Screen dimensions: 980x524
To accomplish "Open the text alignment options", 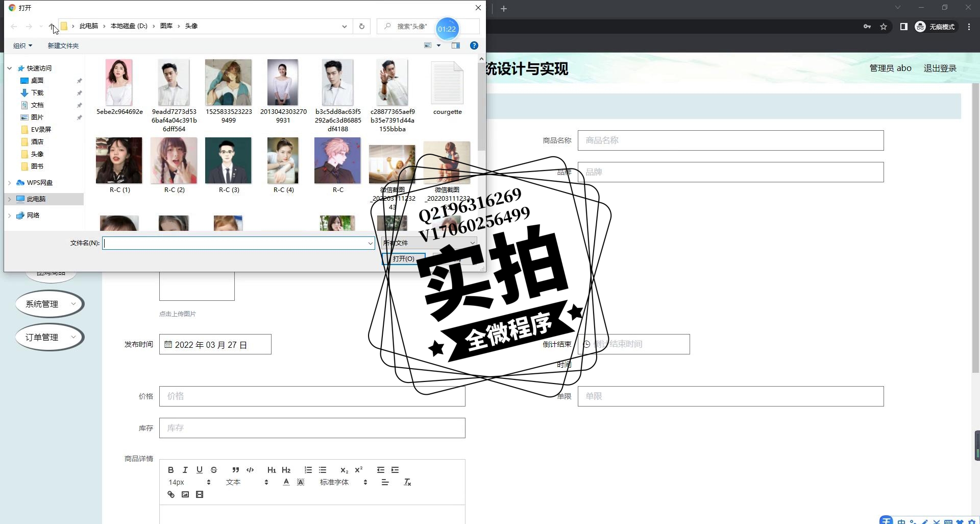I will (385, 482).
